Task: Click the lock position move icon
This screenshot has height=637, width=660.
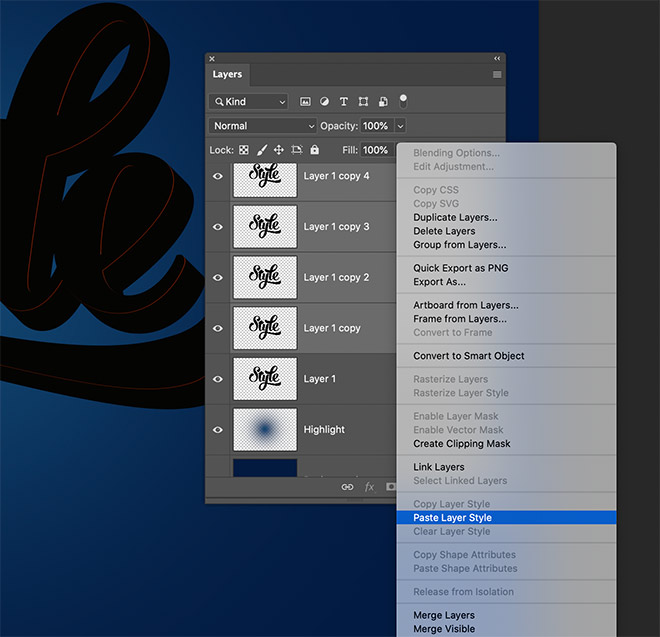Action: 279,150
